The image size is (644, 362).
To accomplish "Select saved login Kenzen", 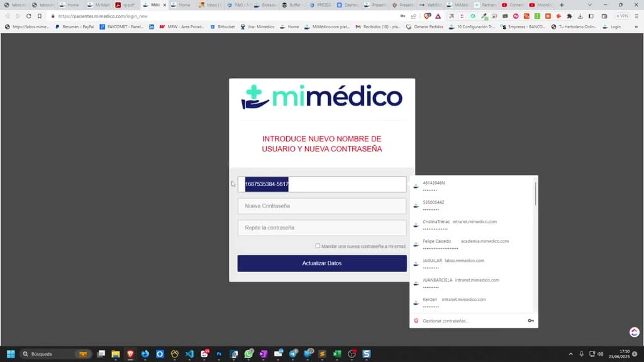I will click(x=472, y=302).
